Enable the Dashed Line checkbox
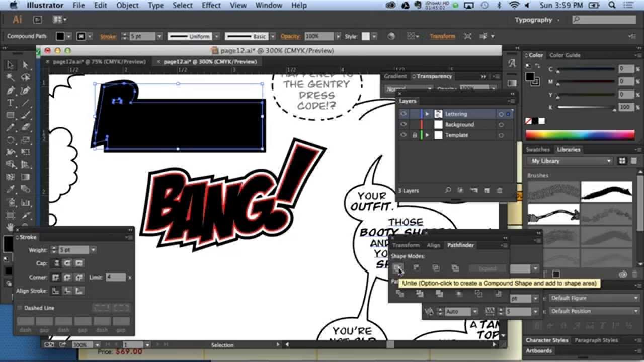 click(20, 308)
